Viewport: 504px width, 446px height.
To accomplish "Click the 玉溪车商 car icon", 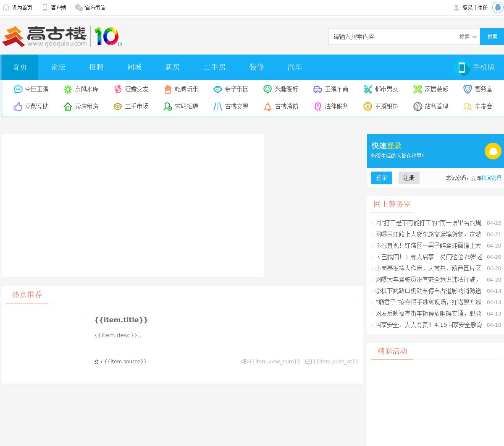I will click(x=318, y=89).
